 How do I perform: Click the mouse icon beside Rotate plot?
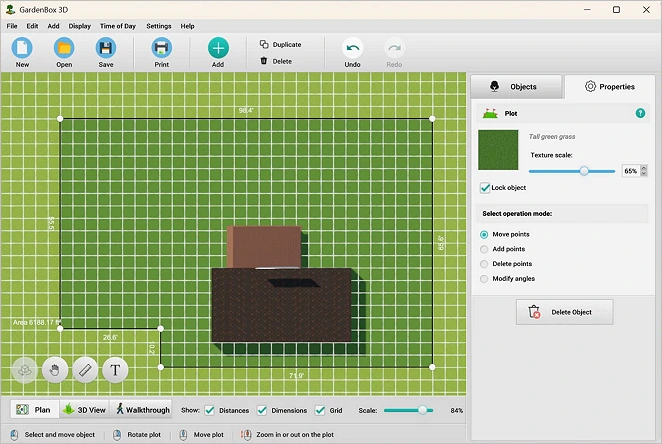click(117, 435)
